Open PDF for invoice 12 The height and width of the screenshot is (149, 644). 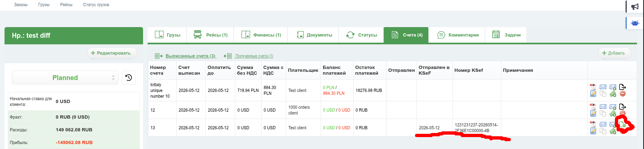pyautogui.click(x=593, y=106)
